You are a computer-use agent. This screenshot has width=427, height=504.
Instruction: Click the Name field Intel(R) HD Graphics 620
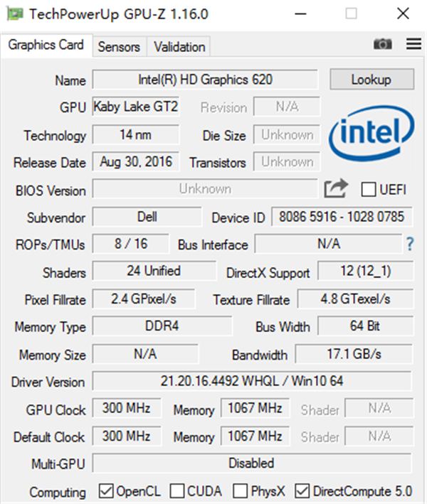[x=205, y=80]
